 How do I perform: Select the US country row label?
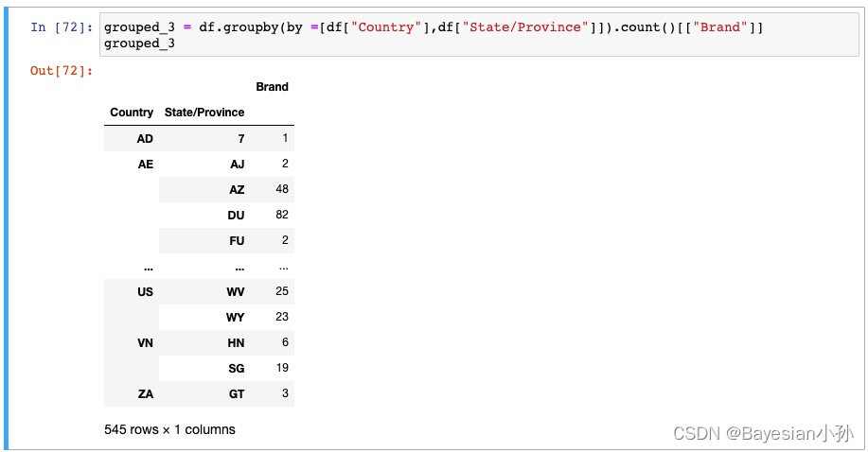(x=145, y=291)
